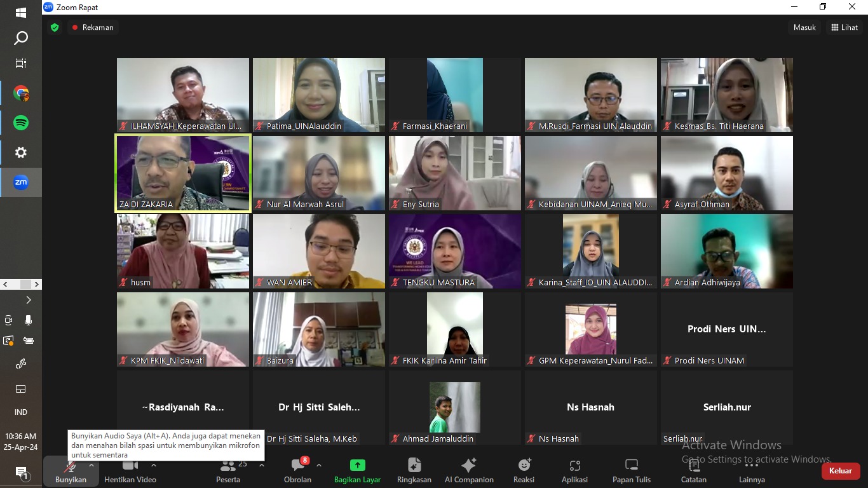Turn off camera with Hentikan Video

pos(130,471)
